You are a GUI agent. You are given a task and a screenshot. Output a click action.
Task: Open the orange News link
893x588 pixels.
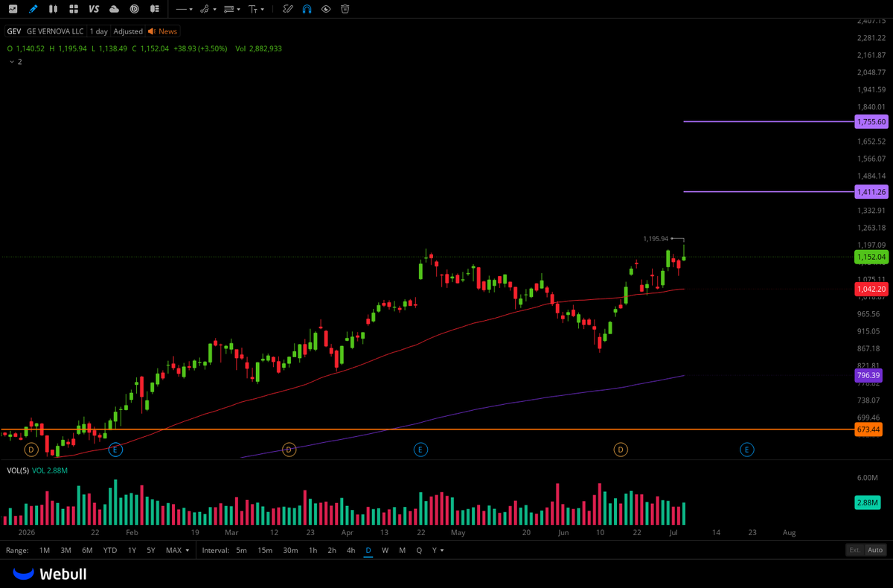click(163, 31)
